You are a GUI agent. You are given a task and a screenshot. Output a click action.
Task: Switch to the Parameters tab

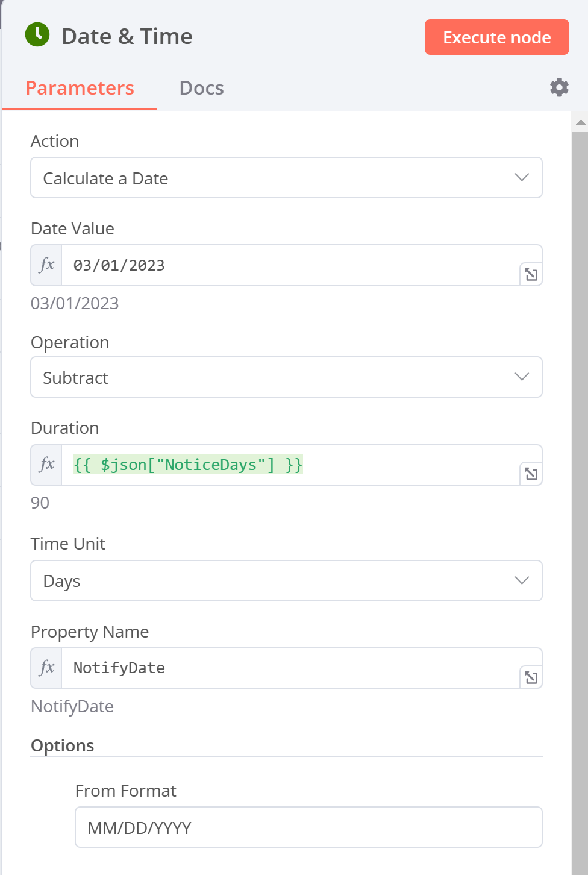(80, 88)
